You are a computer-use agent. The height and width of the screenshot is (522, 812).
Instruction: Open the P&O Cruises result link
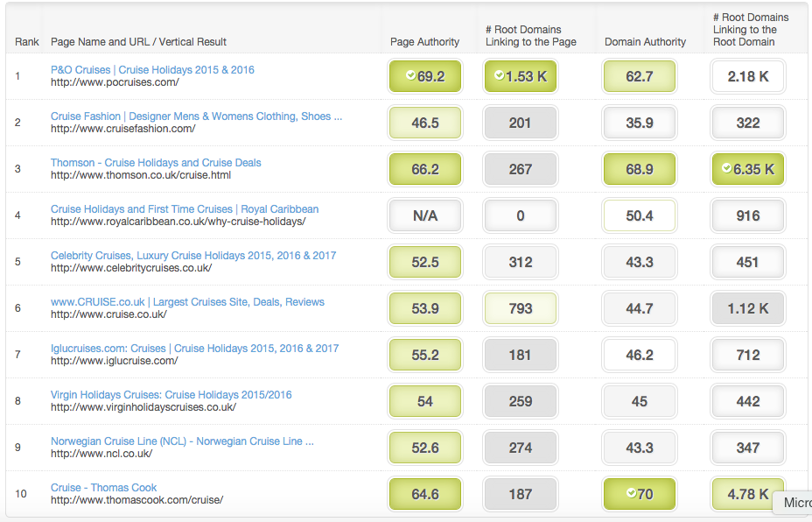tap(152, 70)
